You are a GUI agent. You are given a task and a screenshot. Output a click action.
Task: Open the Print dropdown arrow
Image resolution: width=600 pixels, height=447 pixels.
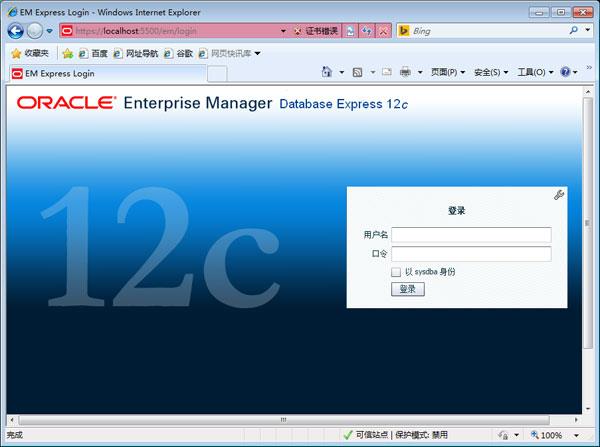(x=420, y=72)
